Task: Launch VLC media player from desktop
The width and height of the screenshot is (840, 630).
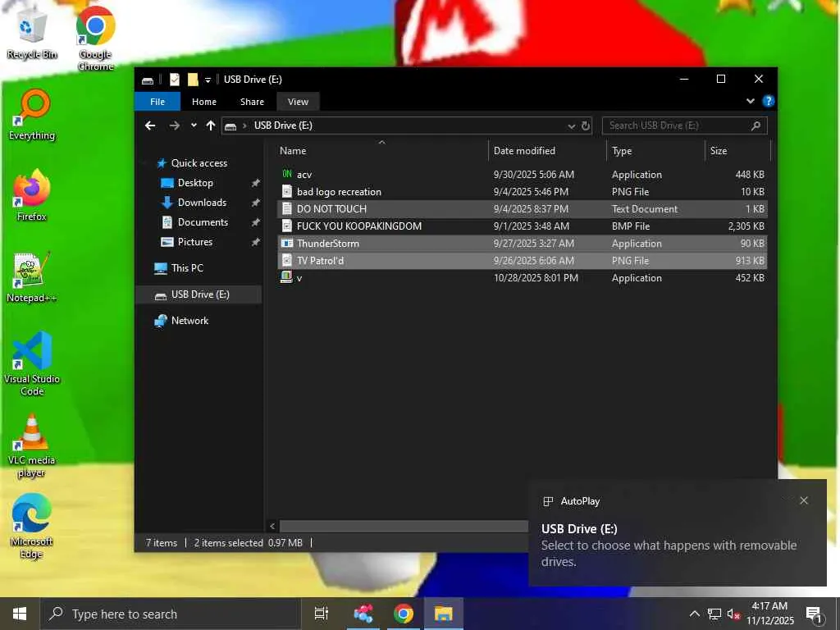Action: pos(32,445)
